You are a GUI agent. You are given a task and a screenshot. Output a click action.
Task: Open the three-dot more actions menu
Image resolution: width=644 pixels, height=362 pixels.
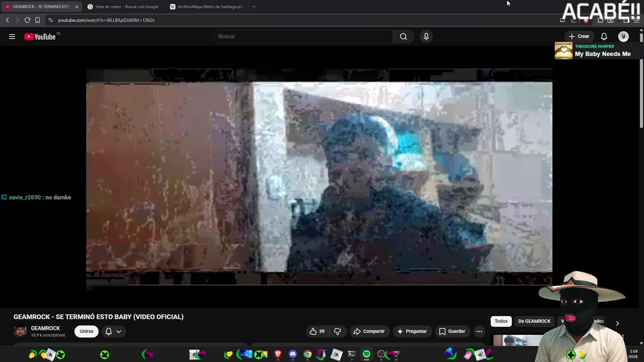pos(479,331)
